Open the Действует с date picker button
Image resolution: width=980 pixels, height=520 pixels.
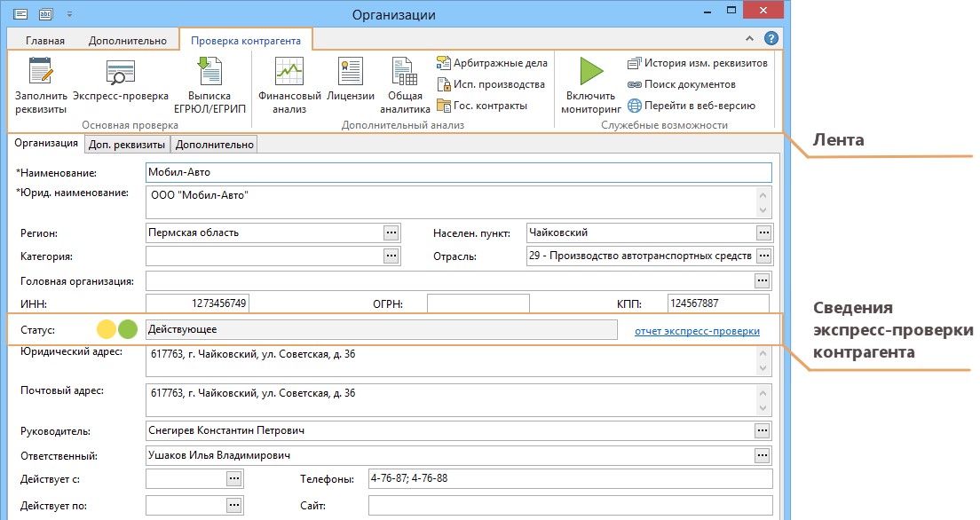pyautogui.click(x=233, y=479)
